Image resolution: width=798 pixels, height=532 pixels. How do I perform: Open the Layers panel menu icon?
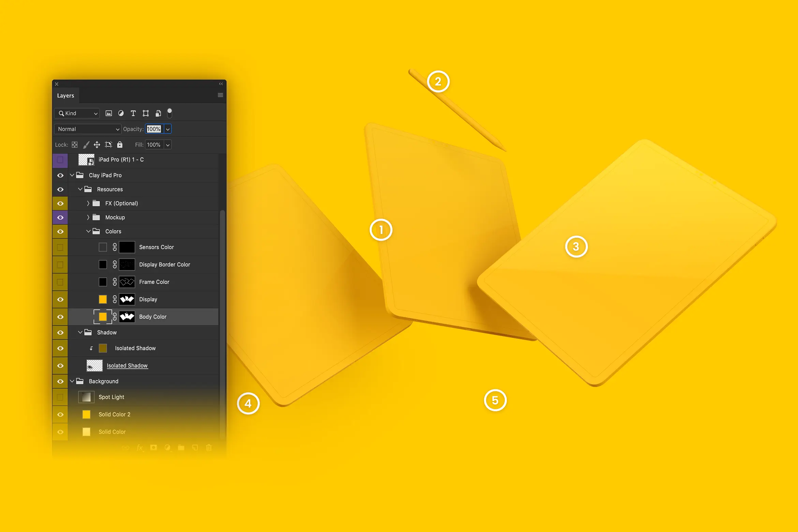[220, 95]
